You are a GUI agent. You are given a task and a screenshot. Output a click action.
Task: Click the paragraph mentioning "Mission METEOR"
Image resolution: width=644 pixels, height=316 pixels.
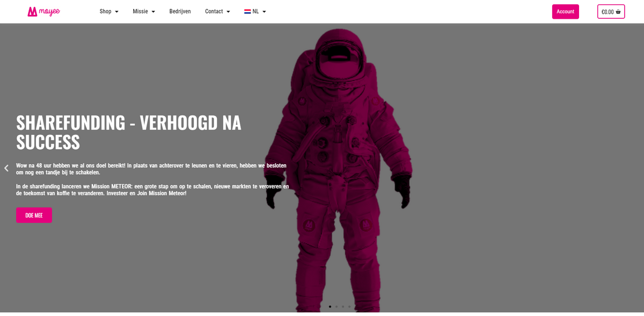point(152,190)
